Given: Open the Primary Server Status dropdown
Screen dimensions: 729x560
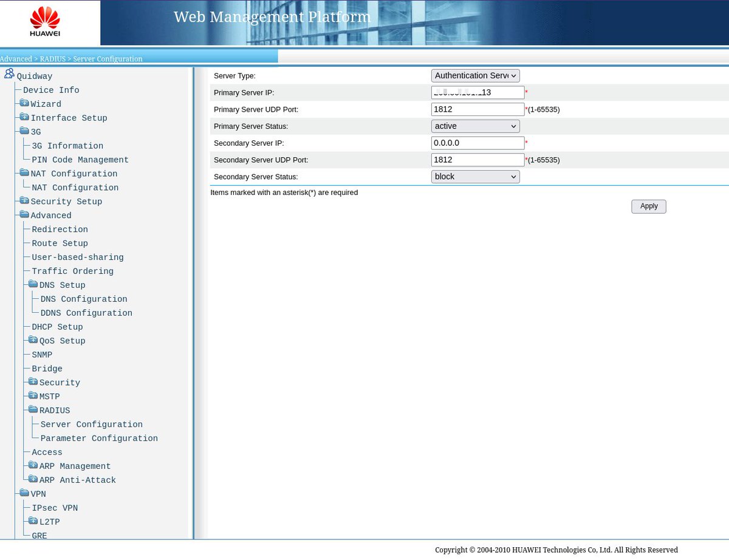Looking at the screenshot, I should point(476,126).
